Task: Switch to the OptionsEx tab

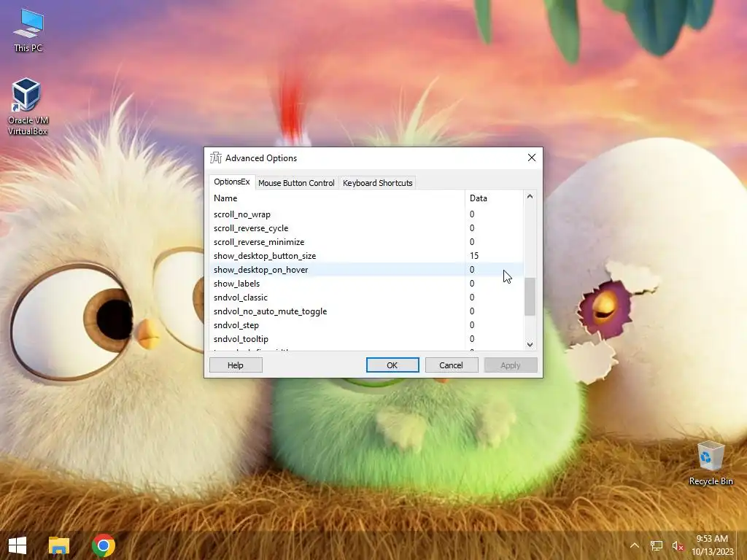Action: [x=231, y=182]
